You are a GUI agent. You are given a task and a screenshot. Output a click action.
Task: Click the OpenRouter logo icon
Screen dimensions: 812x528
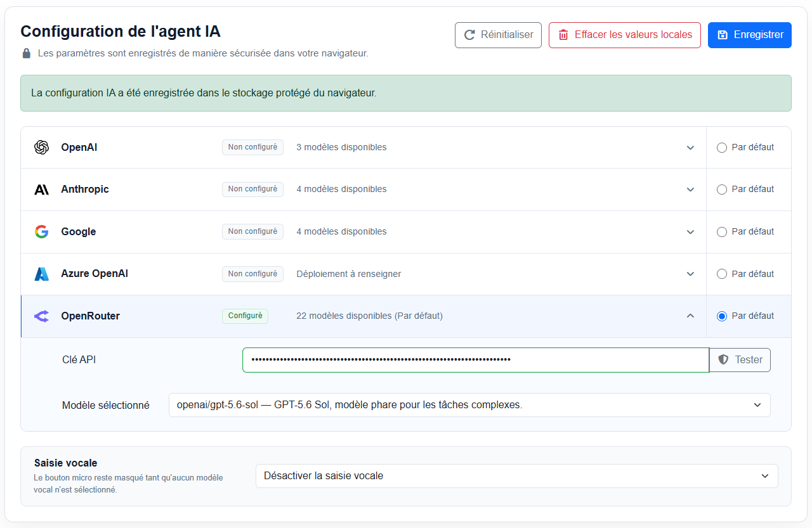pyautogui.click(x=41, y=316)
